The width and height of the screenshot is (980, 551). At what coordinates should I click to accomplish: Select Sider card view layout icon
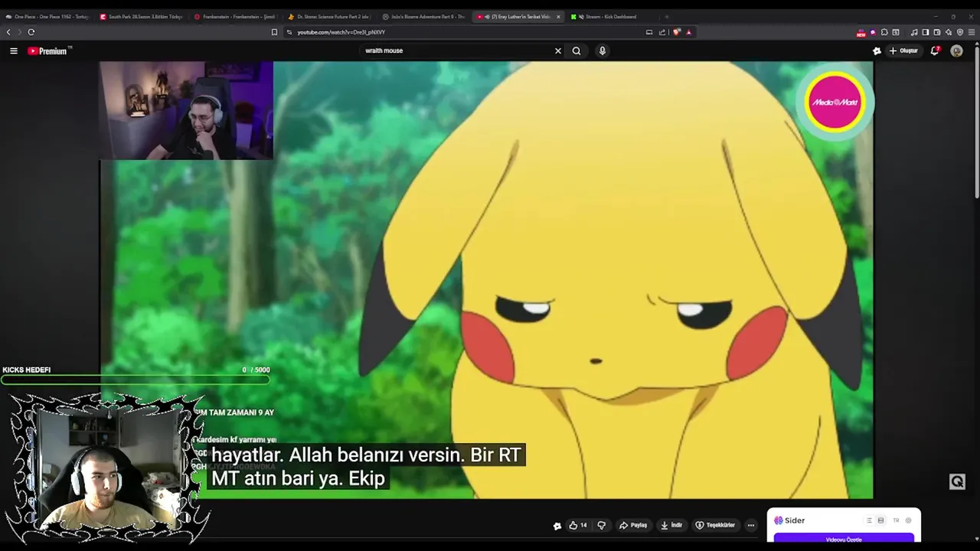[x=880, y=520]
